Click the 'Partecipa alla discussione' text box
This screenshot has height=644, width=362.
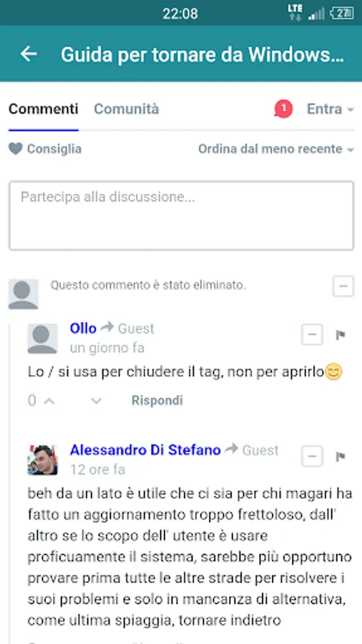(182, 215)
